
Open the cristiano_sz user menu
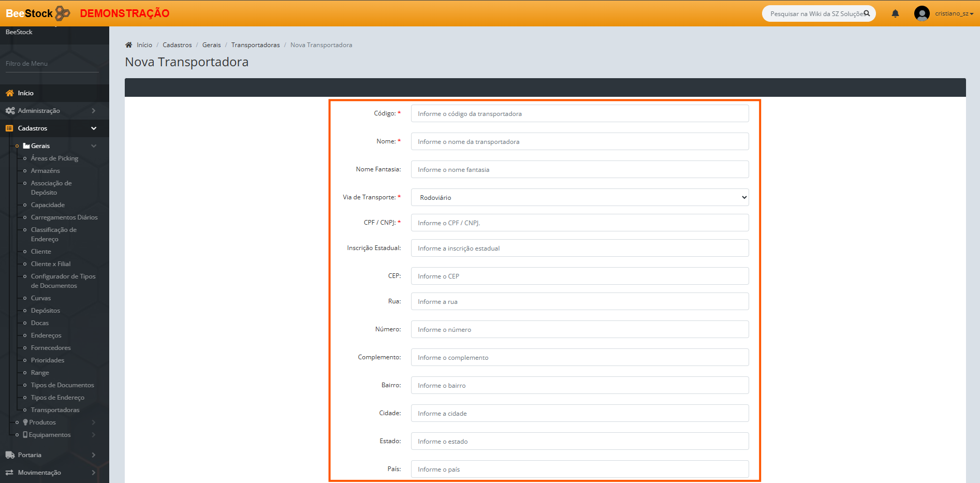coord(954,13)
